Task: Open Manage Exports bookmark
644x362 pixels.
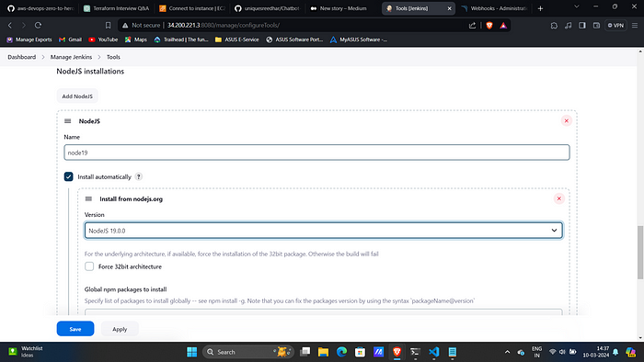Action: (x=29, y=40)
